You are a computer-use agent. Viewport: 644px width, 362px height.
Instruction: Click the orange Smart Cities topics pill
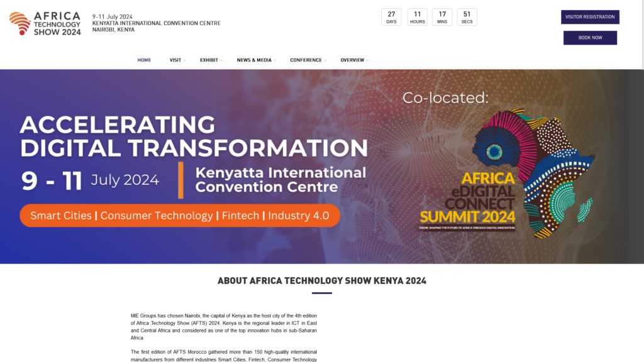coord(180,216)
